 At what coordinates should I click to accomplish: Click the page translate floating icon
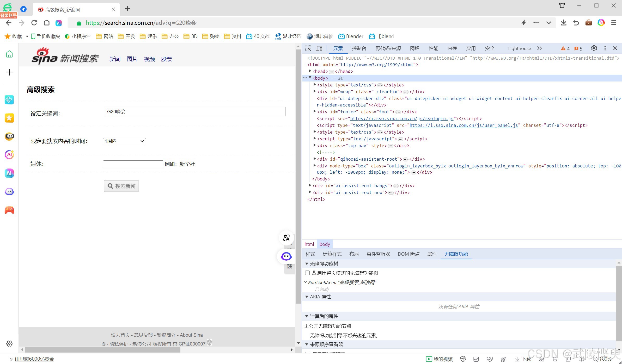(x=286, y=238)
